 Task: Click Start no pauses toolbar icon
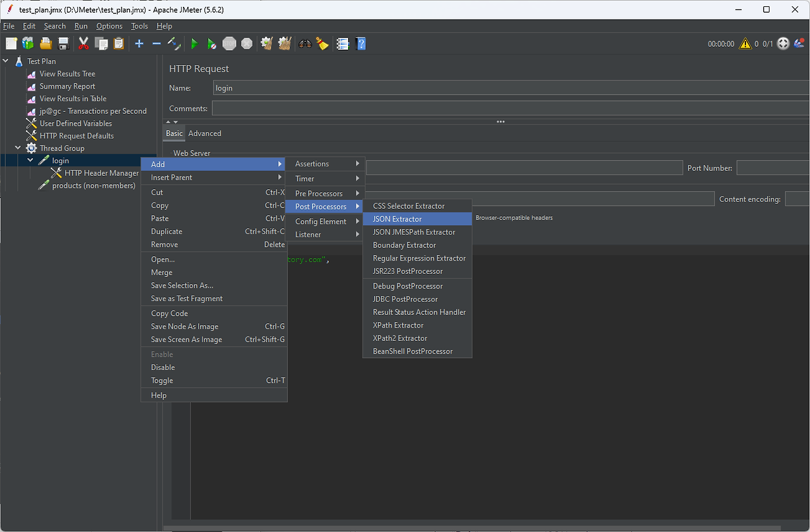[212, 44]
